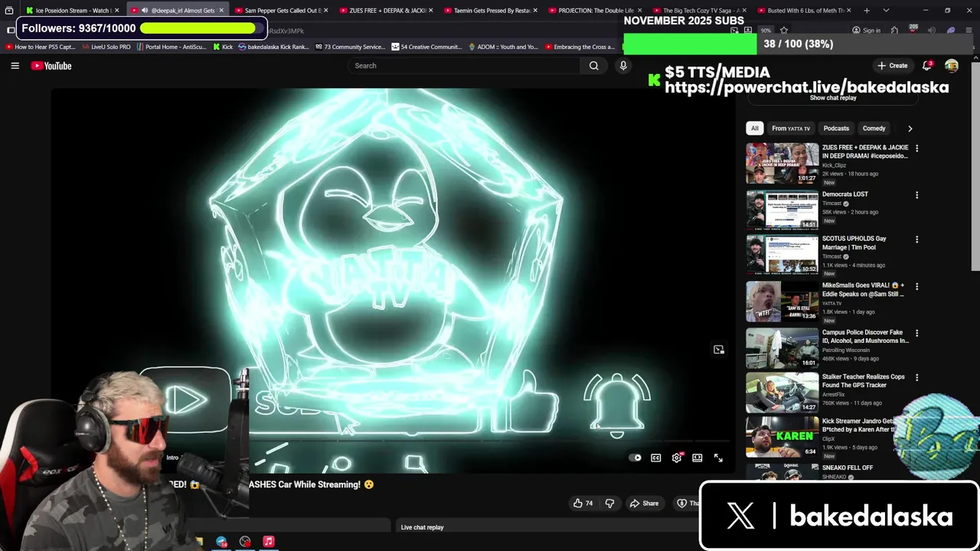Open options for ZUES FREE video
The height and width of the screenshot is (551, 980).
click(x=916, y=148)
